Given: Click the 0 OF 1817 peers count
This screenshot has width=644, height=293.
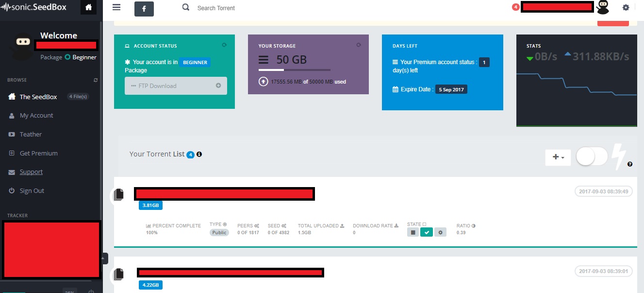Looking at the screenshot, I should click(x=248, y=233).
